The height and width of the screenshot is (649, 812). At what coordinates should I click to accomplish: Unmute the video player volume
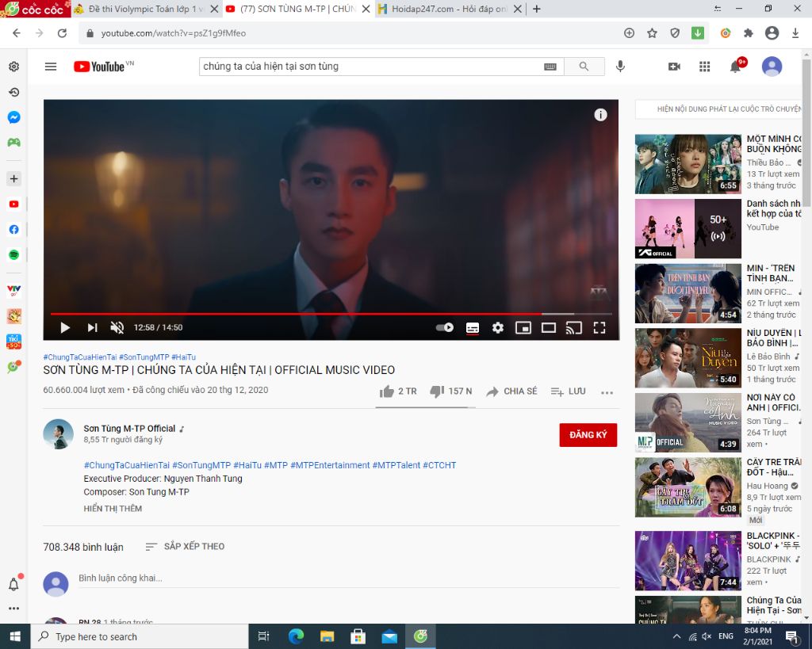pyautogui.click(x=117, y=327)
